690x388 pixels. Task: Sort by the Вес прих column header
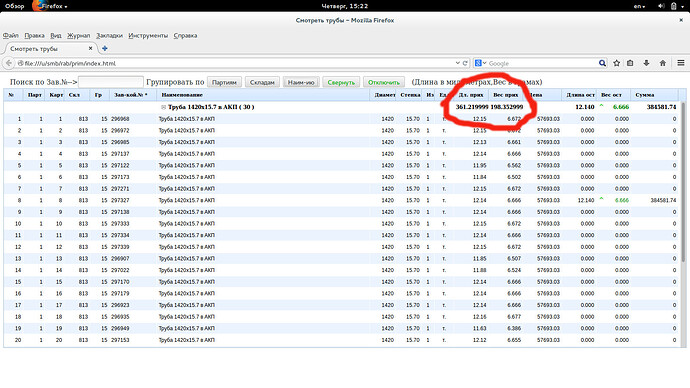(x=505, y=95)
